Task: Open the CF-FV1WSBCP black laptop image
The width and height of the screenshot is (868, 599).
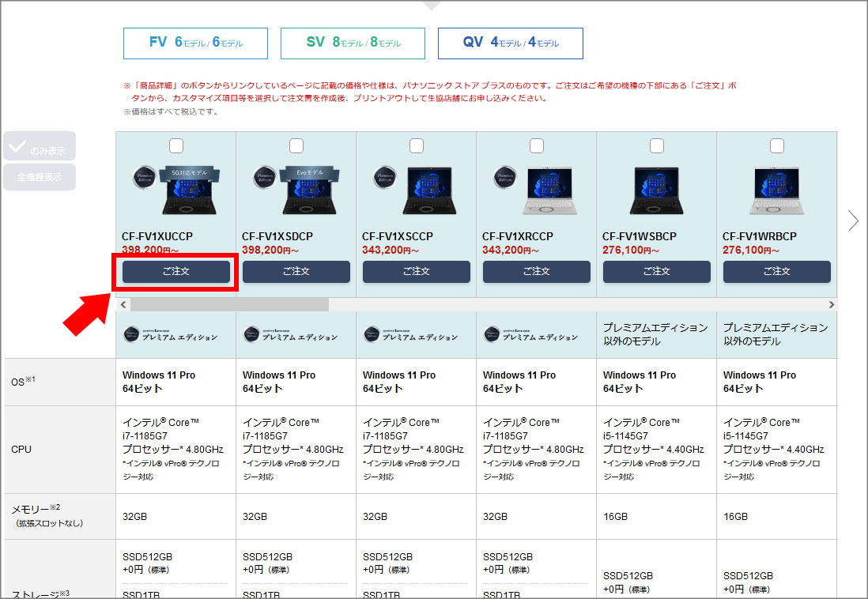Action: 657,191
